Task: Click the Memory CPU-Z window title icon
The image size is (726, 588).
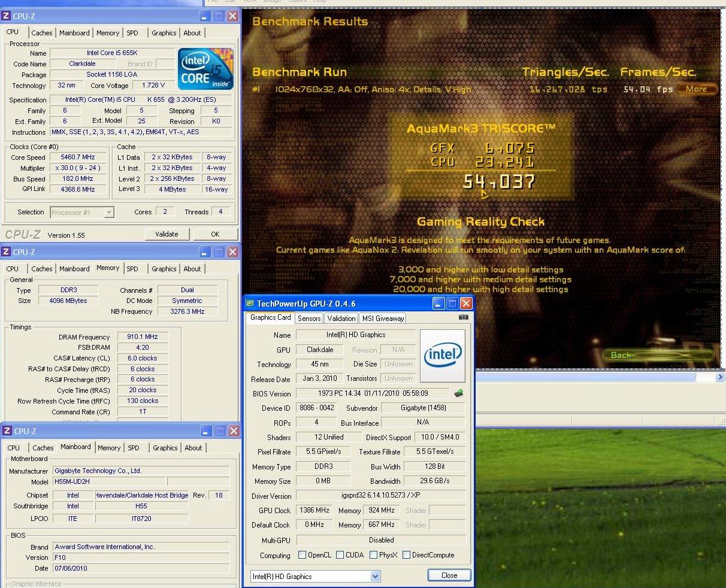Action: [x=6, y=252]
